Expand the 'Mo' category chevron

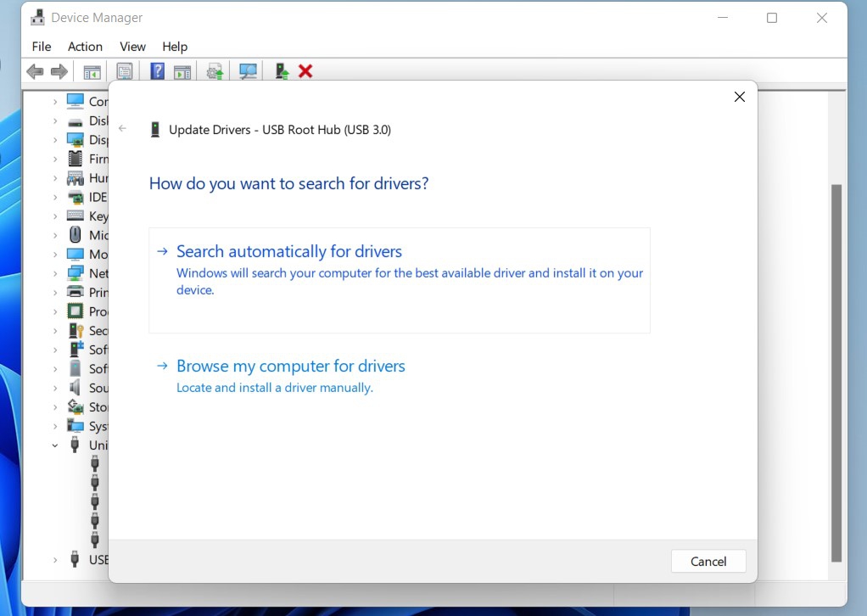(55, 255)
